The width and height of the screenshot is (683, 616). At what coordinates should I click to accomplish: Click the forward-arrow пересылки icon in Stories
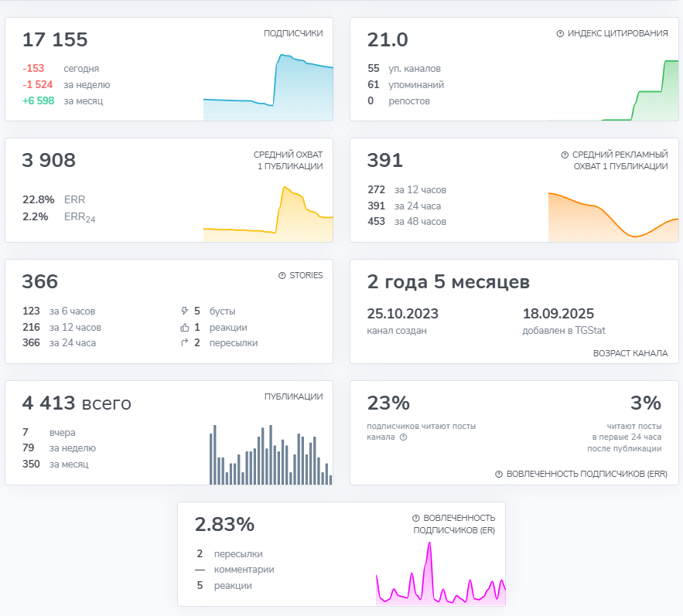[183, 342]
